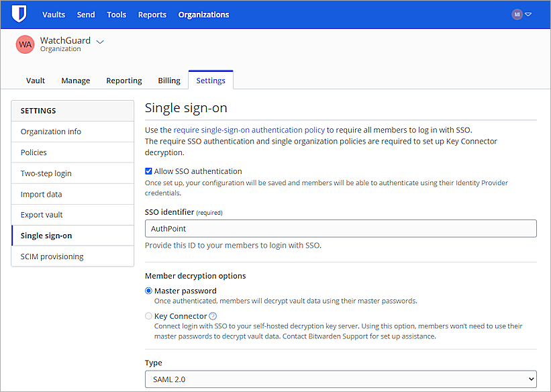Select Import data in the settings sidebar
Viewport: 551px width, 392px height.
[x=40, y=193]
